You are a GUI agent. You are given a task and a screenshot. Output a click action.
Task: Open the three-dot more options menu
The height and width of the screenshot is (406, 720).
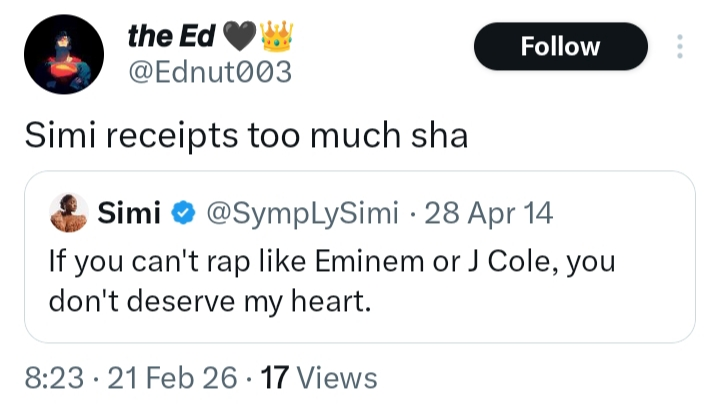(x=680, y=47)
